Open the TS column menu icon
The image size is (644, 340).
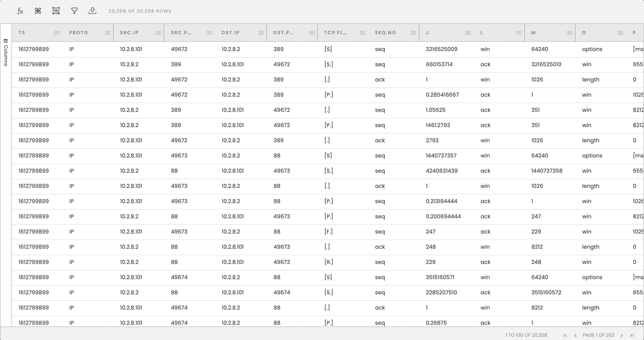(57, 33)
